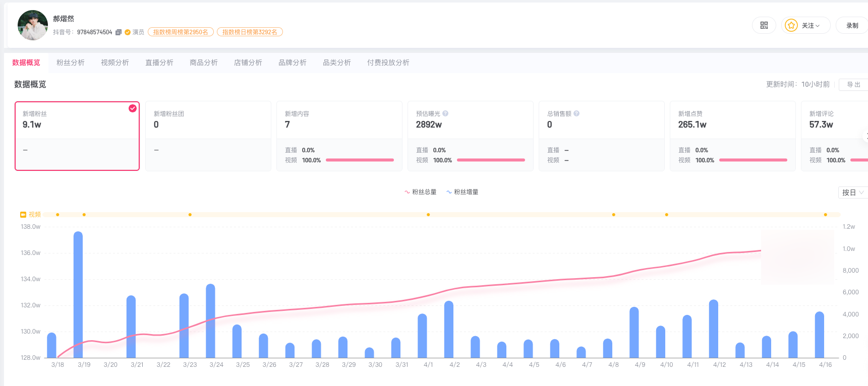The height and width of the screenshot is (386, 868).
Task: Switch to the 粉丝分析 tab
Action: pyautogui.click(x=71, y=62)
